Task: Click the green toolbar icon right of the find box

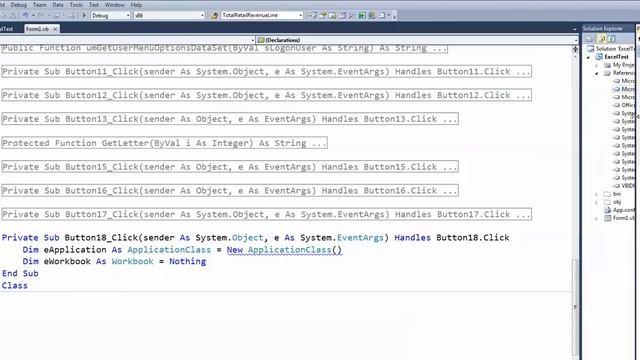Action: [x=362, y=16]
